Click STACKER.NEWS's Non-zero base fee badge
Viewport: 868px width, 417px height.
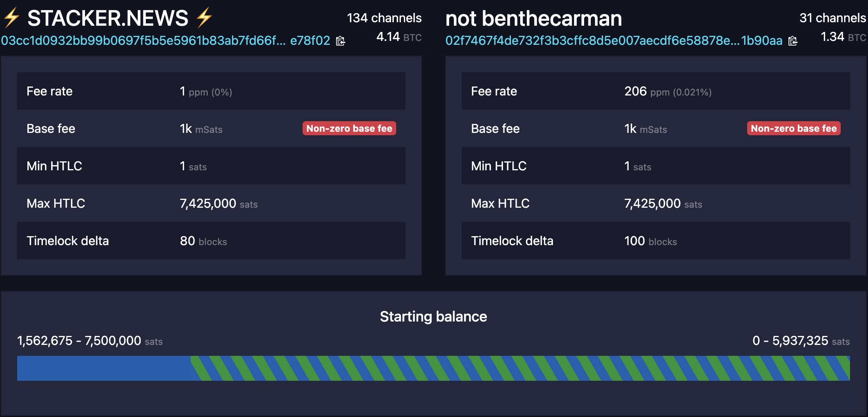[349, 129]
